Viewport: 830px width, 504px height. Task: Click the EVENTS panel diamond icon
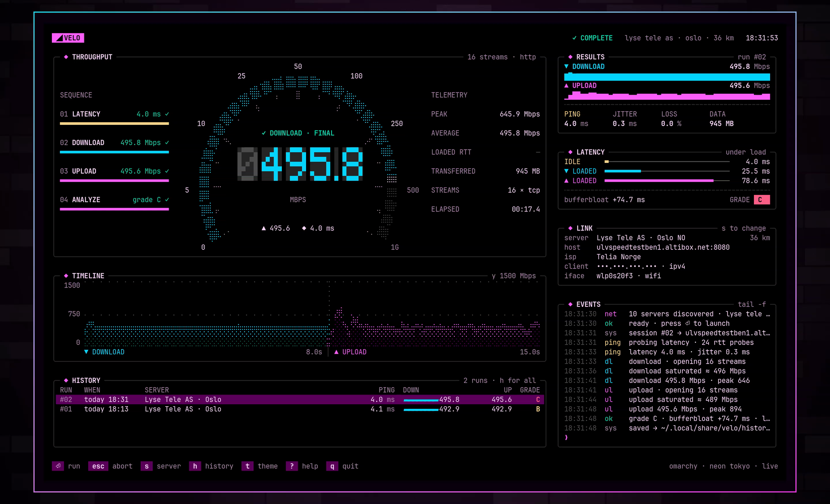[x=570, y=304]
